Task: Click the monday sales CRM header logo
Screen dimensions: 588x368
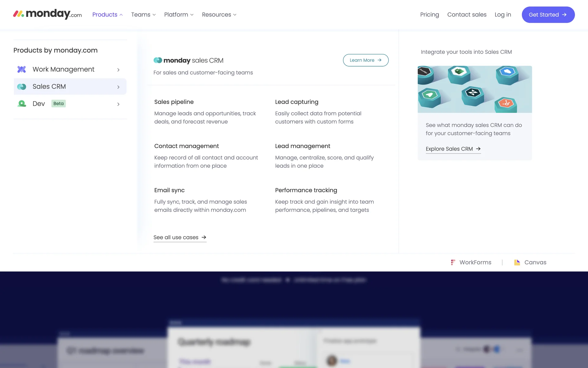Action: pos(188,60)
